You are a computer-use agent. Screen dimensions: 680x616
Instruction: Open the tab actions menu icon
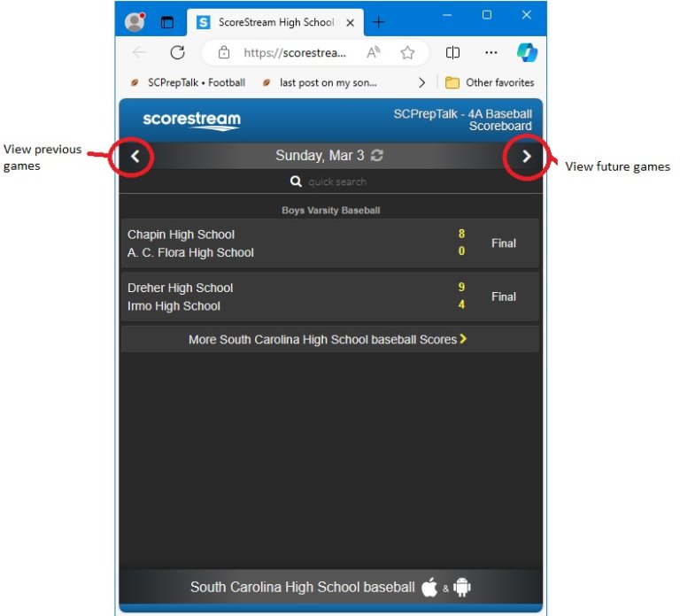pos(167,22)
